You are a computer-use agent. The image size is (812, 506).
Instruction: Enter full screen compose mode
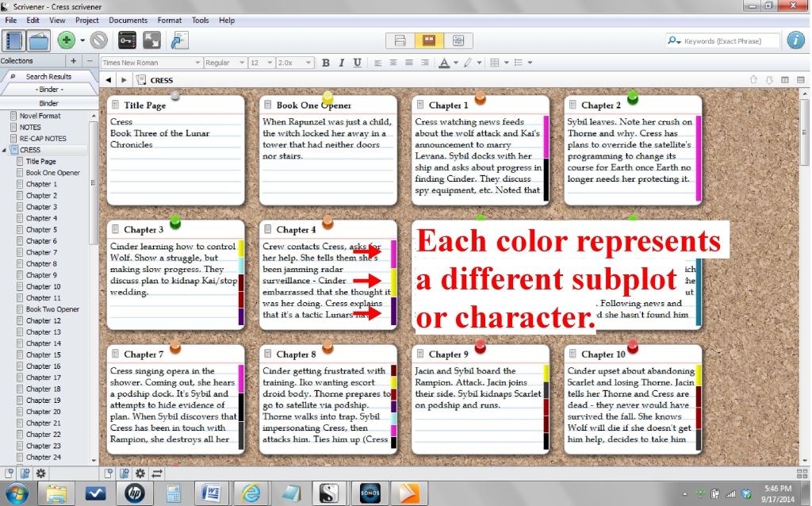point(151,40)
